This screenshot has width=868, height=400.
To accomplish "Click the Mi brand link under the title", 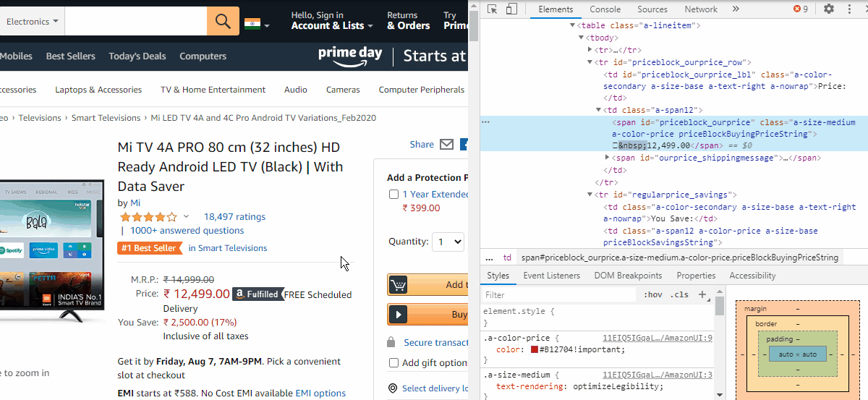I will coord(135,203).
